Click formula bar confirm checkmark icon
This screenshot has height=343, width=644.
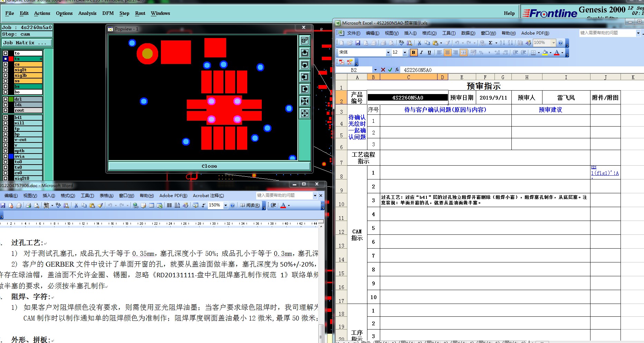pos(390,70)
